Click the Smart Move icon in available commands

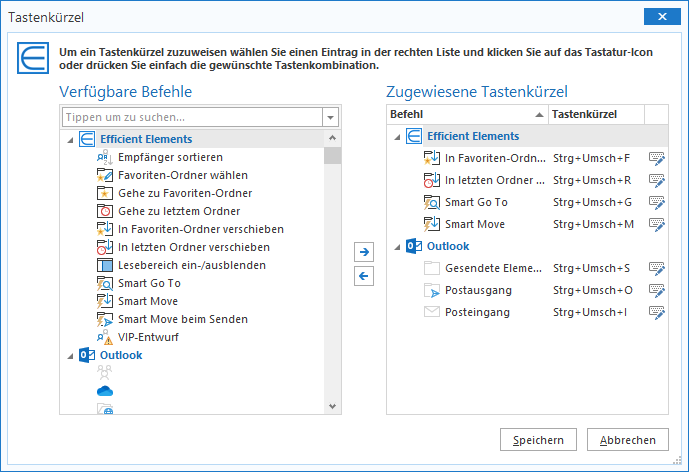[x=105, y=301]
